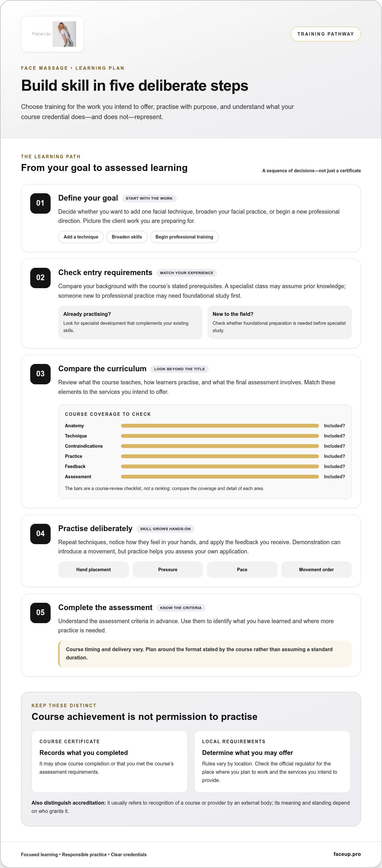
Task: Open the Already practising? card
Action: tap(131, 322)
